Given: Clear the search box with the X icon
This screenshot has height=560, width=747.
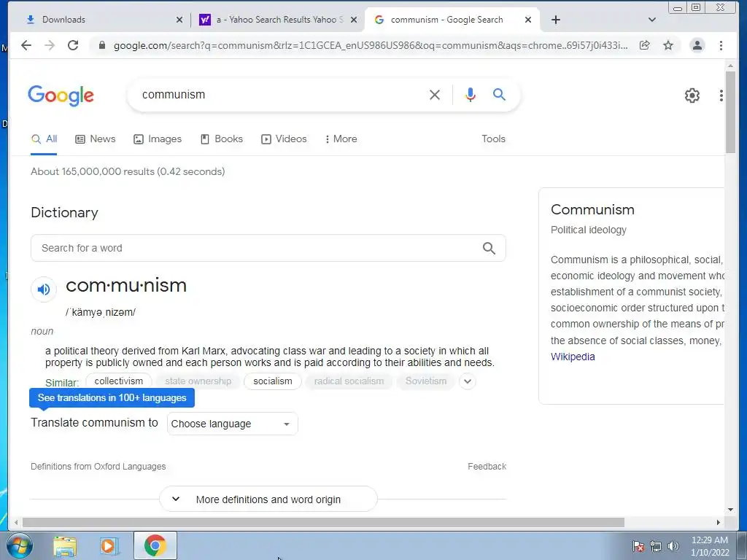Looking at the screenshot, I should pyautogui.click(x=435, y=95).
